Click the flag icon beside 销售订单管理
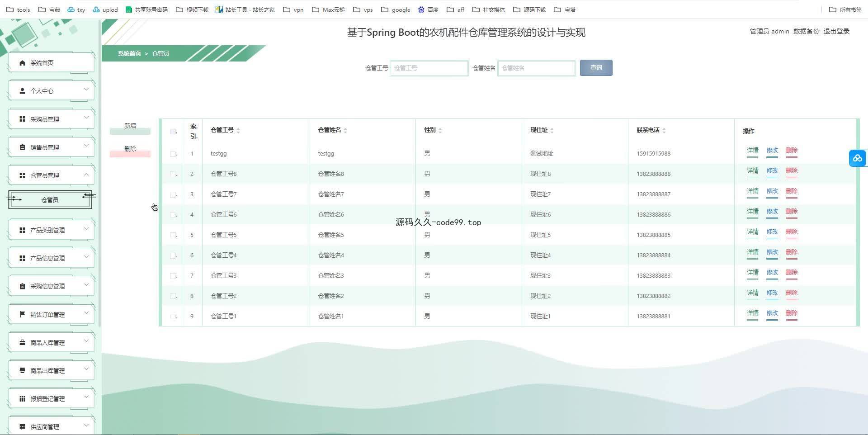 point(22,314)
